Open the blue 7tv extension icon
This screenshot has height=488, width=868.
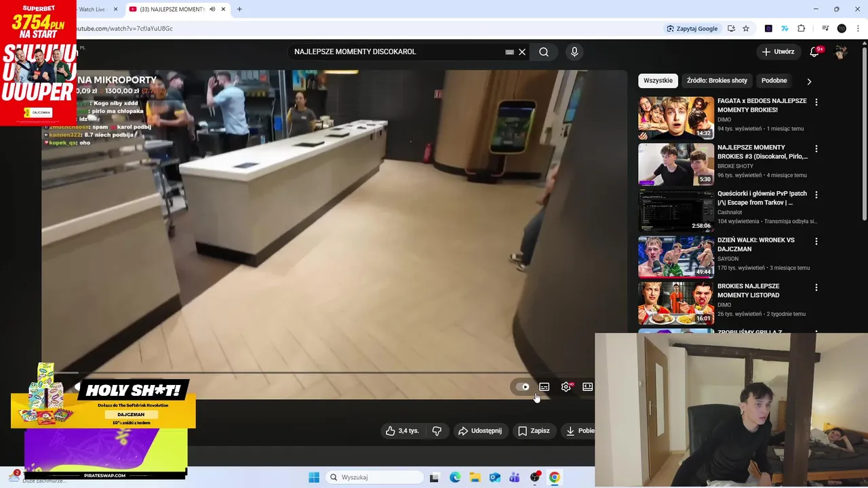pos(785,28)
